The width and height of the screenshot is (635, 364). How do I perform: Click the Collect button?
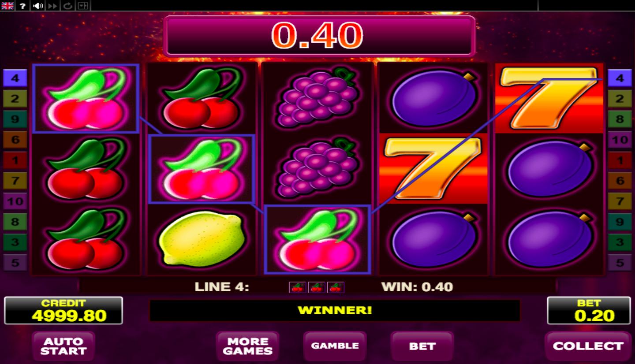point(588,346)
